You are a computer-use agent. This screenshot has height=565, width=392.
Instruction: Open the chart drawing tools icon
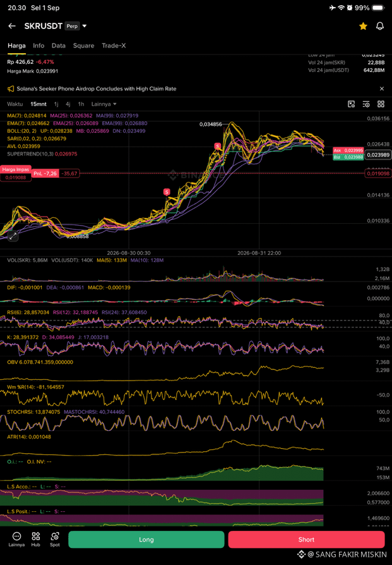pyautogui.click(x=352, y=104)
